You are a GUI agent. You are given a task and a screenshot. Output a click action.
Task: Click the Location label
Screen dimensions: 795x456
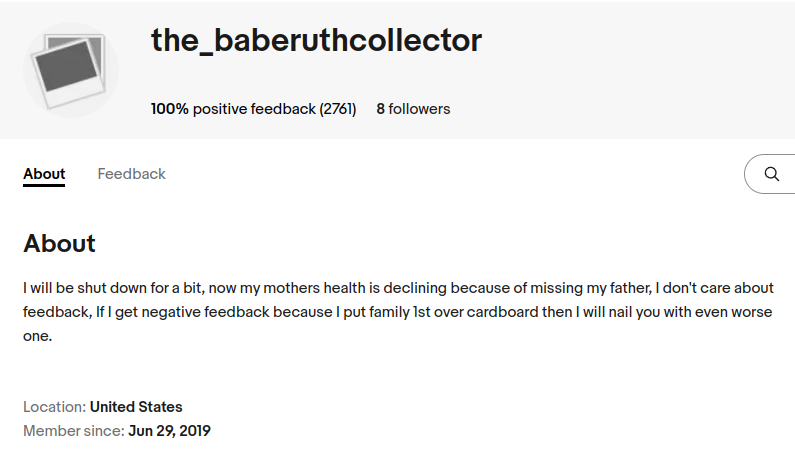click(x=55, y=407)
